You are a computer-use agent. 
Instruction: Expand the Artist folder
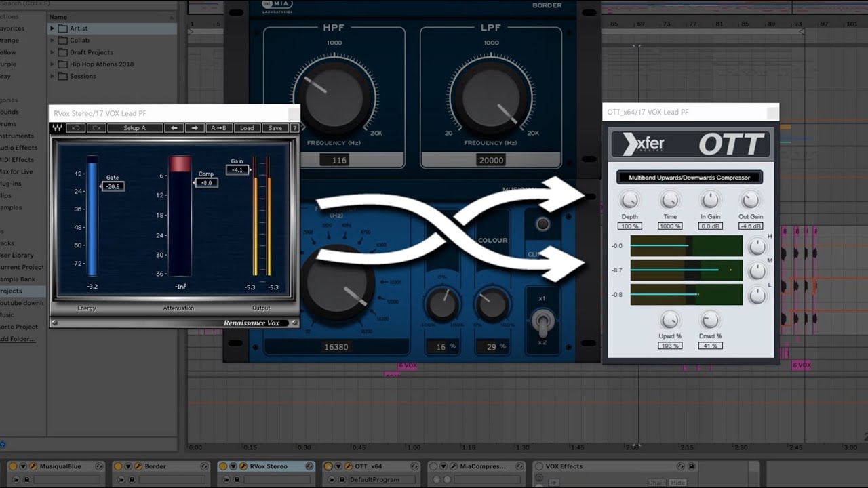point(52,28)
